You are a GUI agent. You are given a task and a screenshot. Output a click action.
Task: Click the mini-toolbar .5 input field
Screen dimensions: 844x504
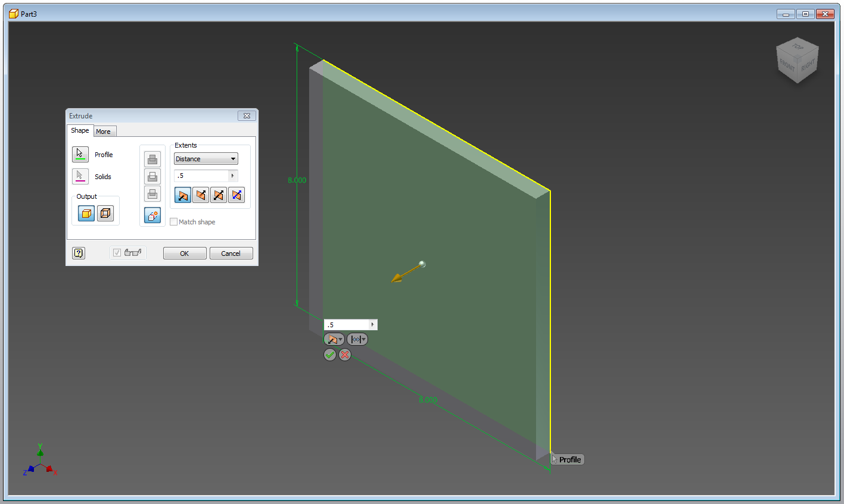346,324
